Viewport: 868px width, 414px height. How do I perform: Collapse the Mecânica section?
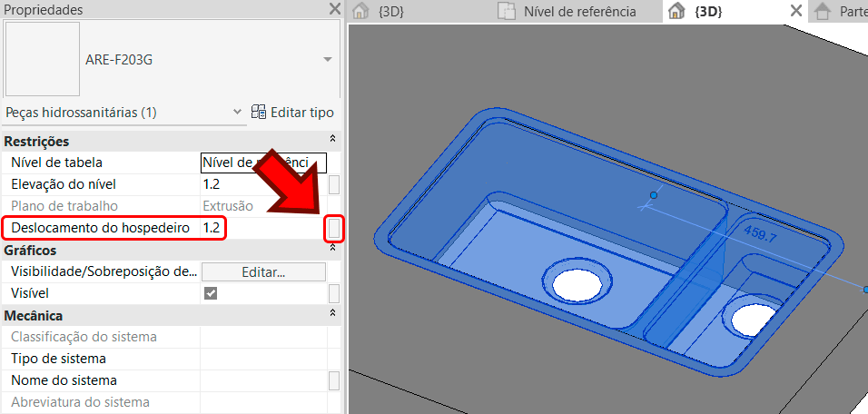click(x=332, y=315)
